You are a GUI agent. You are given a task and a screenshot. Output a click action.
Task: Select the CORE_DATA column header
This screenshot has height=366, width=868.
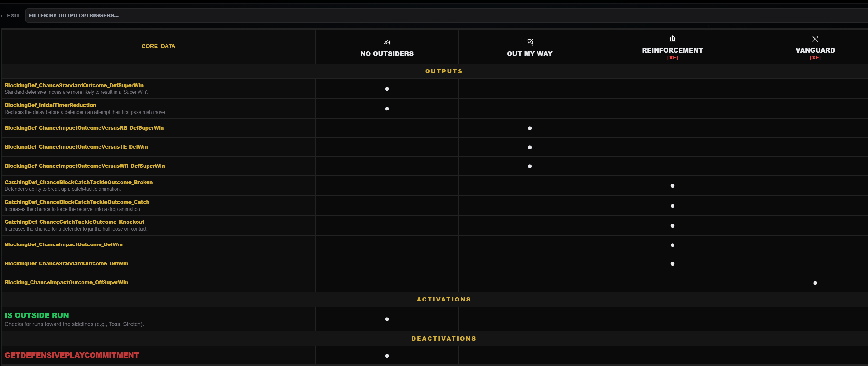click(x=158, y=46)
